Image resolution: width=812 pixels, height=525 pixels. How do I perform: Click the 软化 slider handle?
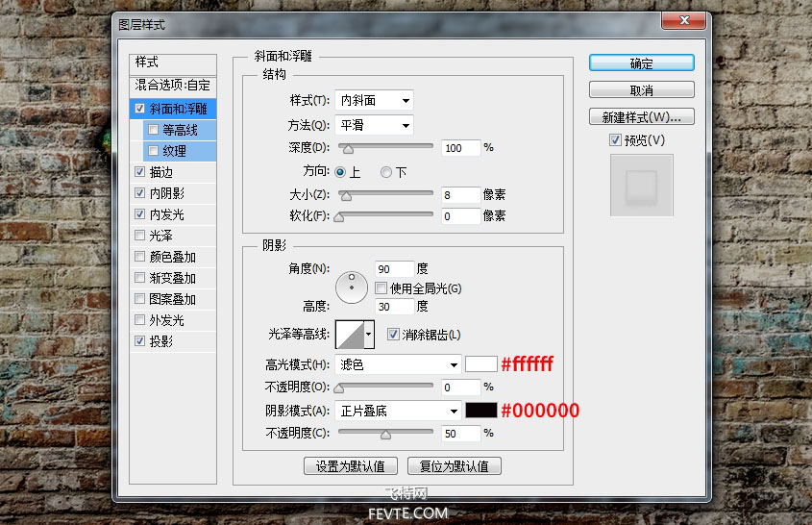(339, 217)
